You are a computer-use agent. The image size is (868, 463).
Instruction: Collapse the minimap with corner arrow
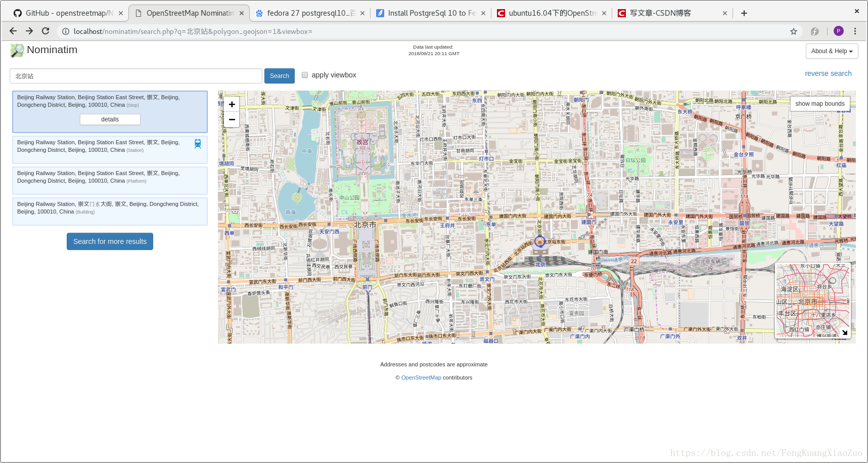tap(845, 332)
